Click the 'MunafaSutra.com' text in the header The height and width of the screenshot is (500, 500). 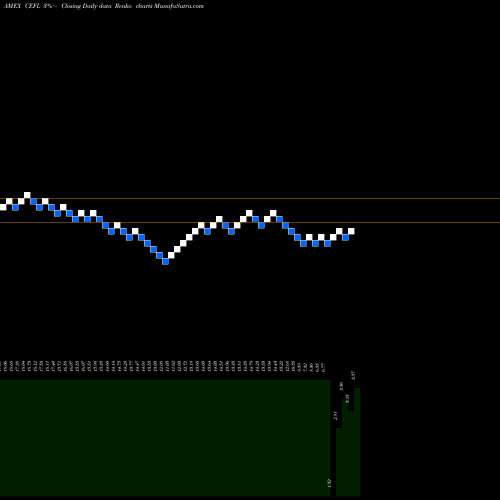click(179, 6)
